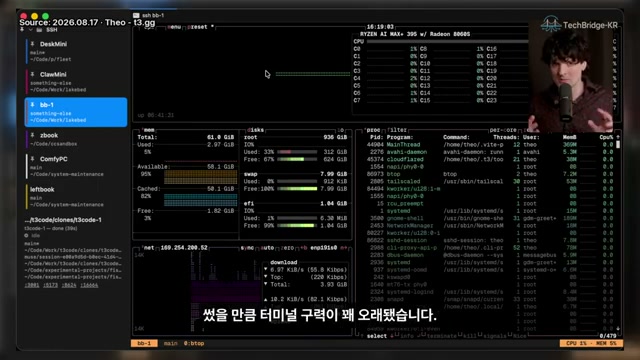This screenshot has height=360, width=640.
Task: Click the down arrow in the process list scrollbar
Action: [x=618, y=329]
